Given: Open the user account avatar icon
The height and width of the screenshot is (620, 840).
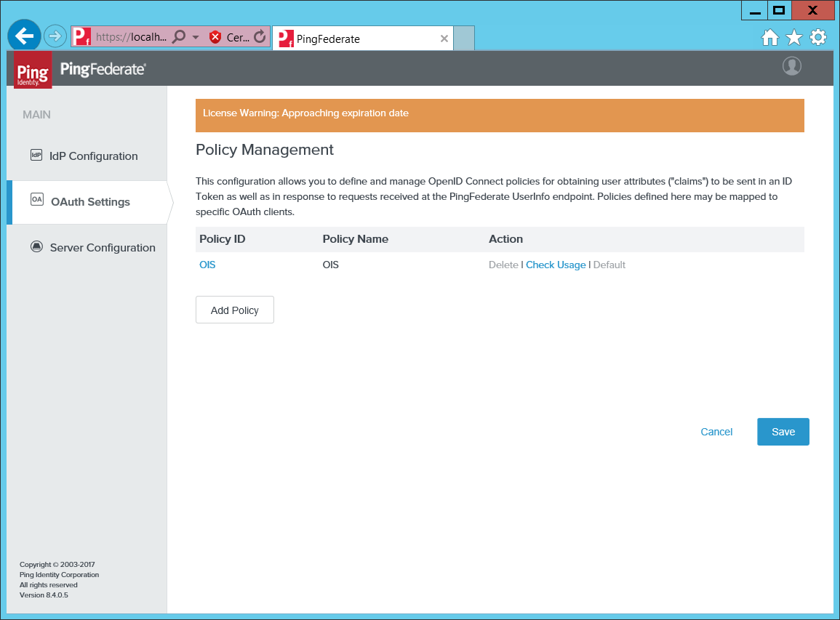Looking at the screenshot, I should (792, 66).
